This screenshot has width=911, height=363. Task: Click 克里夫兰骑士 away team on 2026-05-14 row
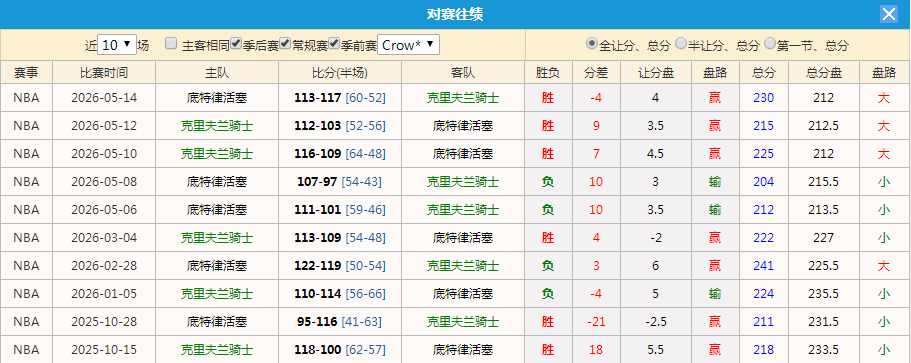point(463,98)
